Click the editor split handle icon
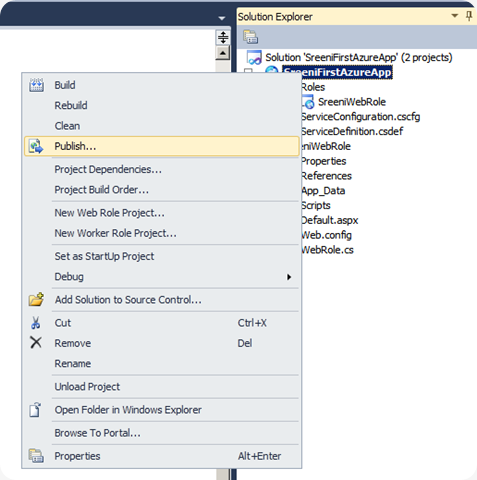 (223, 37)
